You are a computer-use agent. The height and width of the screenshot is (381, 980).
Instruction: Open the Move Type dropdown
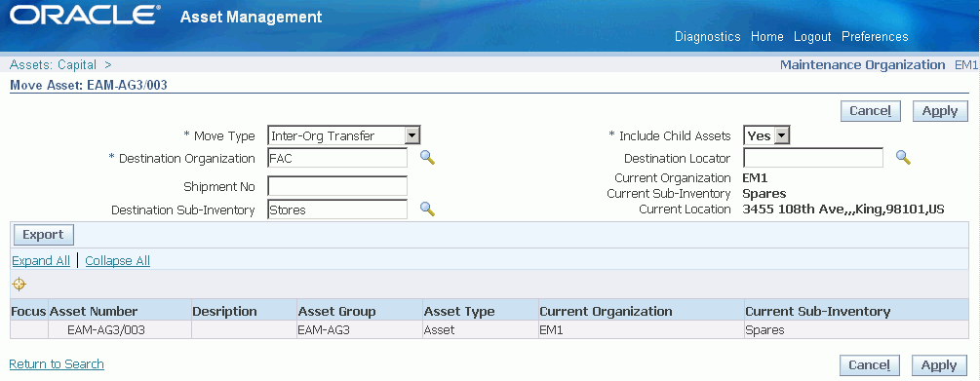[344, 135]
